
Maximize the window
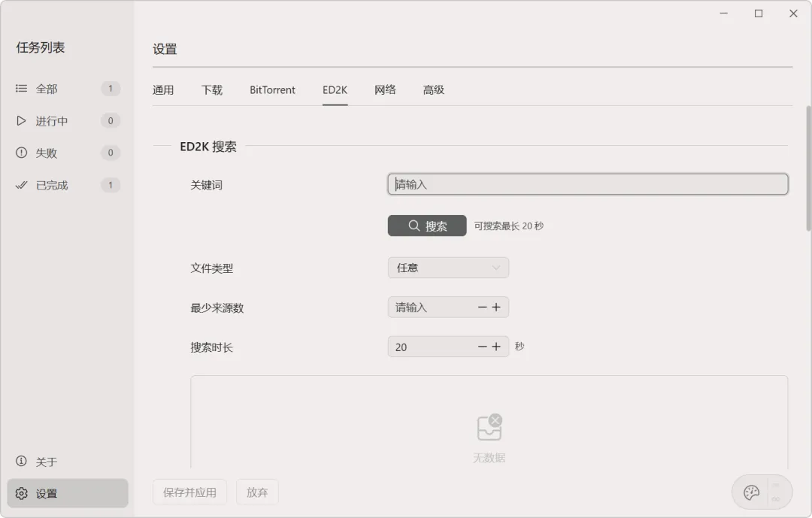759,14
